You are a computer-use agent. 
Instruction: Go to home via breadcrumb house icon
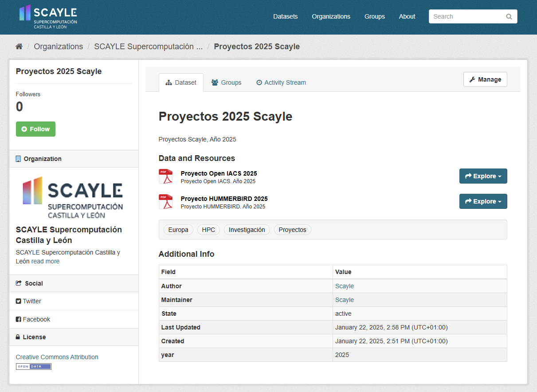pyautogui.click(x=19, y=47)
